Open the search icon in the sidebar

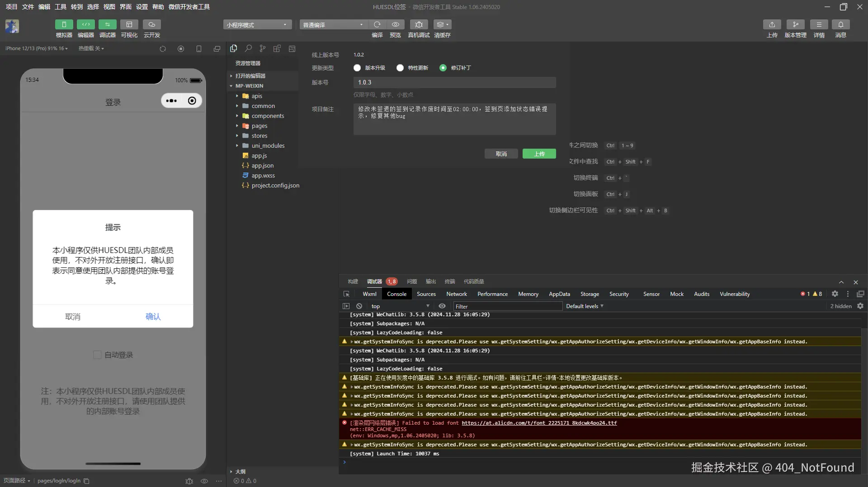[248, 48]
